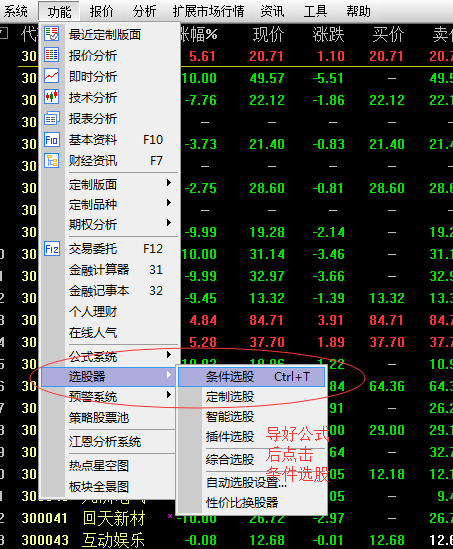Open 金融记事本 menu entry
The image size is (453, 549).
pyautogui.click(x=110, y=291)
